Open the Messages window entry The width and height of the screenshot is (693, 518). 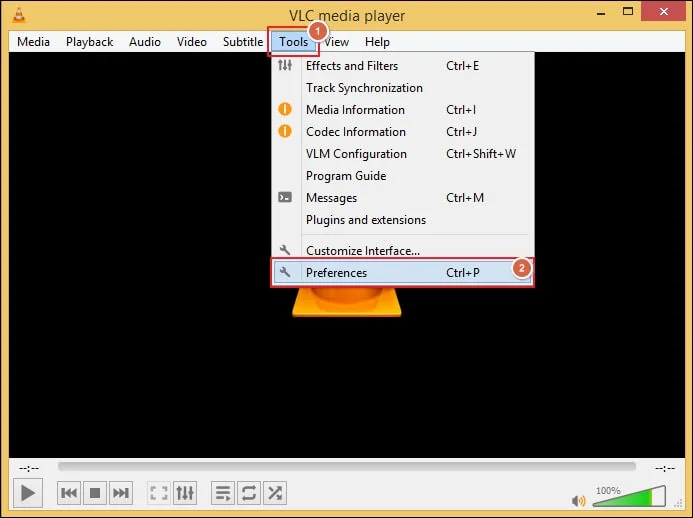point(402,198)
